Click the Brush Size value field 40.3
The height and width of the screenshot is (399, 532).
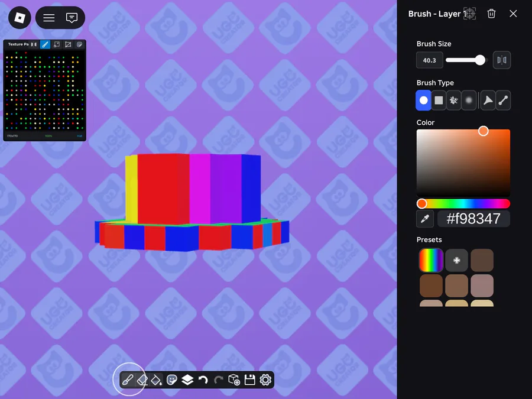coord(430,60)
